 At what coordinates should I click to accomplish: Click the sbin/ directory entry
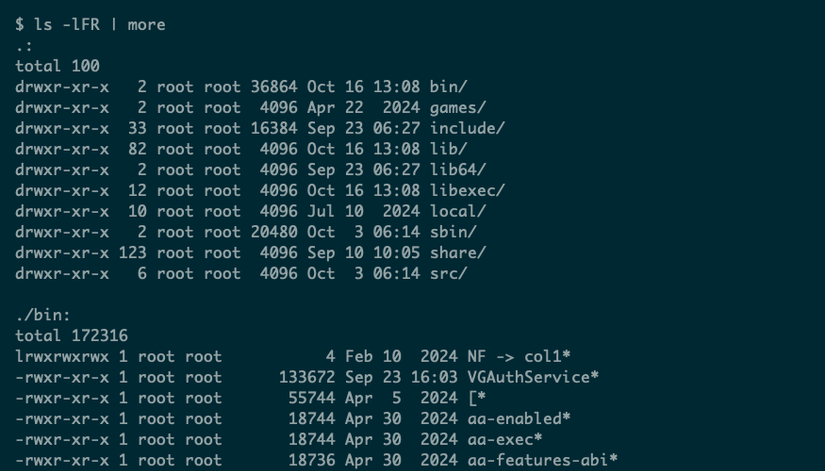(x=451, y=232)
